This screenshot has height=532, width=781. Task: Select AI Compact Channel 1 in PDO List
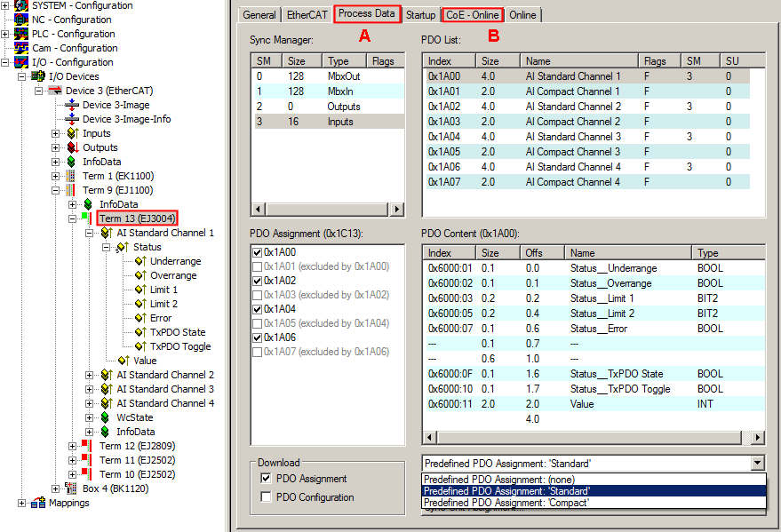point(587,91)
